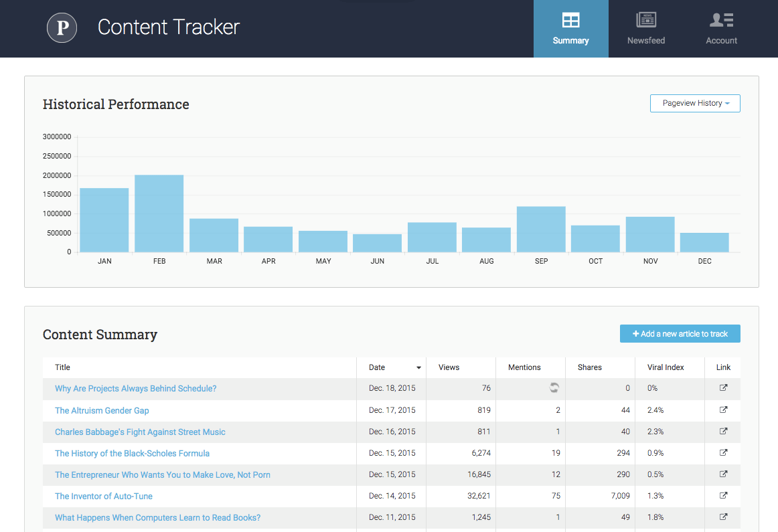Click the refresh icon in the first row's Mentions column
This screenshot has width=778, height=532.
pyautogui.click(x=555, y=388)
